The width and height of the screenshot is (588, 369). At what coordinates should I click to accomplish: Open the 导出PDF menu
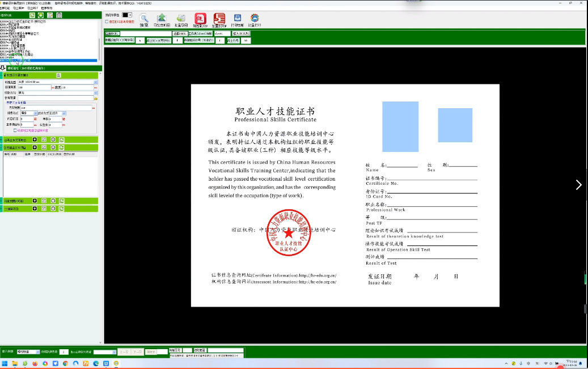(x=32, y=8)
